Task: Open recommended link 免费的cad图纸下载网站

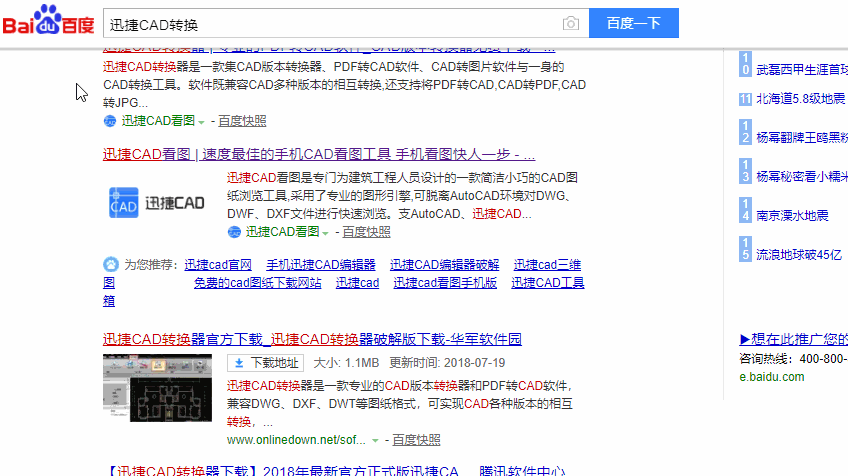Action: pos(257,283)
